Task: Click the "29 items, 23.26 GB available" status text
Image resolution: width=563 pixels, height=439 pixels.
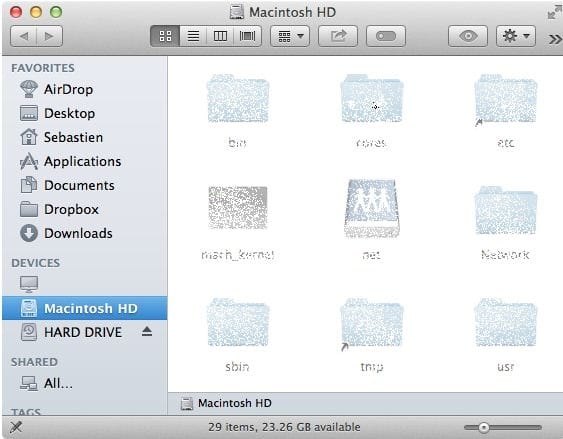Action: [284, 427]
